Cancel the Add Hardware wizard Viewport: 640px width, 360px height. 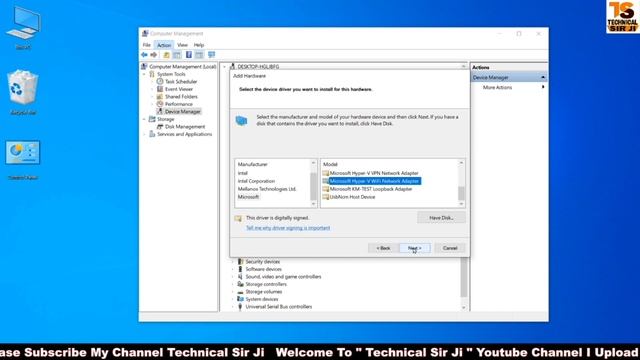450,248
